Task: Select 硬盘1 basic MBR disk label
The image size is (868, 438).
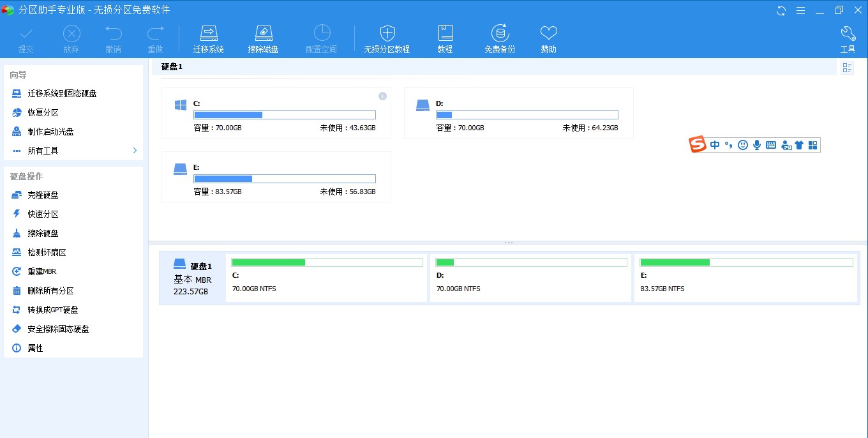Action: 192,278
